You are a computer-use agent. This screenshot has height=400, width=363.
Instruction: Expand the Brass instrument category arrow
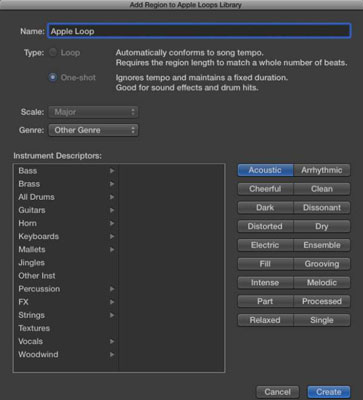[x=112, y=184]
